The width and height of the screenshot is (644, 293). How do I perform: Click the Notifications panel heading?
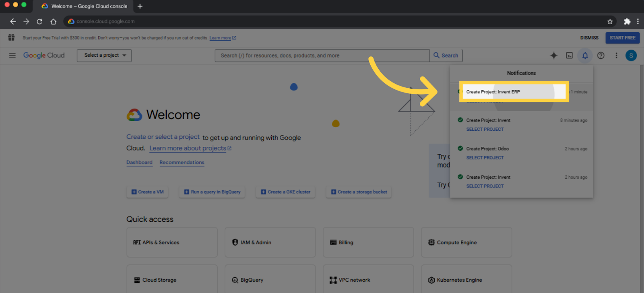pos(521,73)
